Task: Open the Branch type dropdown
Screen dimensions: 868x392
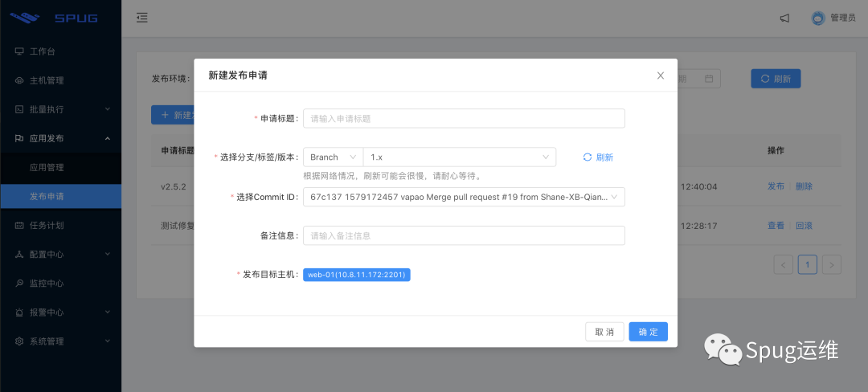Action: click(x=333, y=157)
